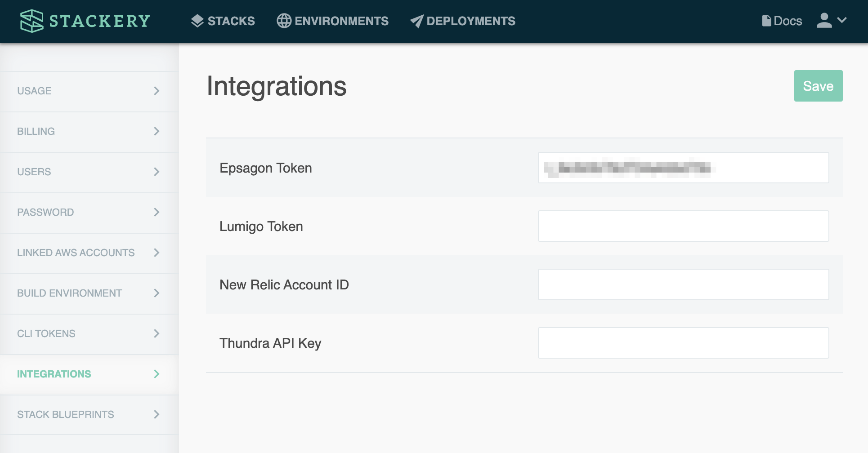
Task: Click the Stacks layers icon
Action: 197,21
